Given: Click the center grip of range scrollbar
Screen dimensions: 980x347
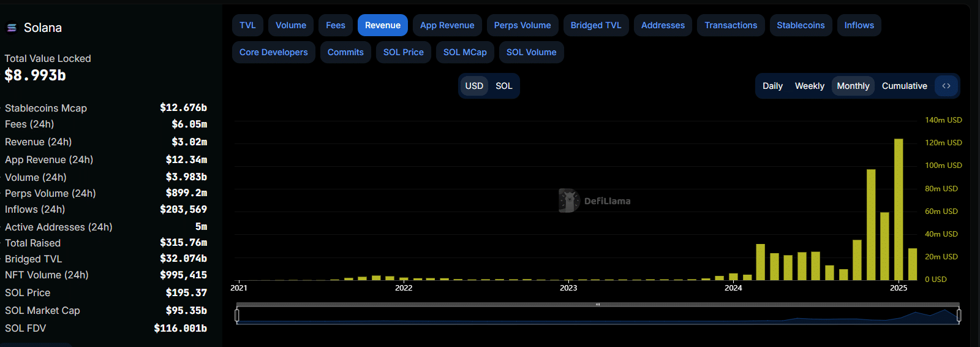Looking at the screenshot, I should [x=598, y=304].
